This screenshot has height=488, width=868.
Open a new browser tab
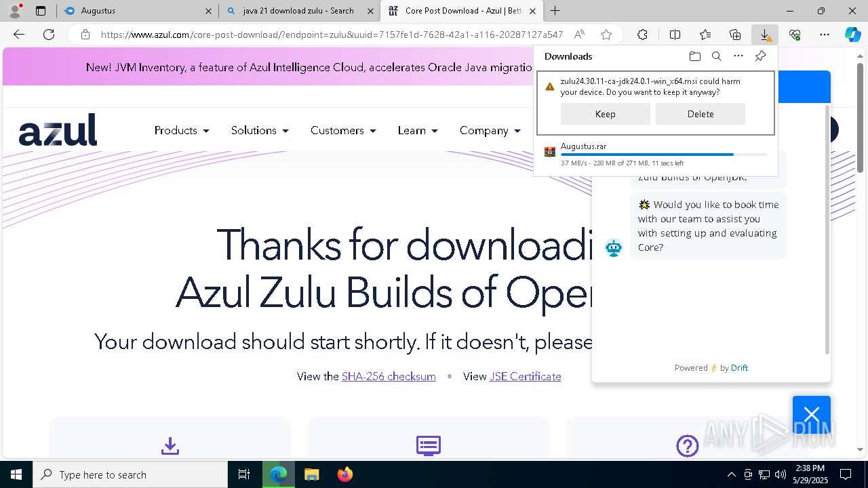(555, 11)
